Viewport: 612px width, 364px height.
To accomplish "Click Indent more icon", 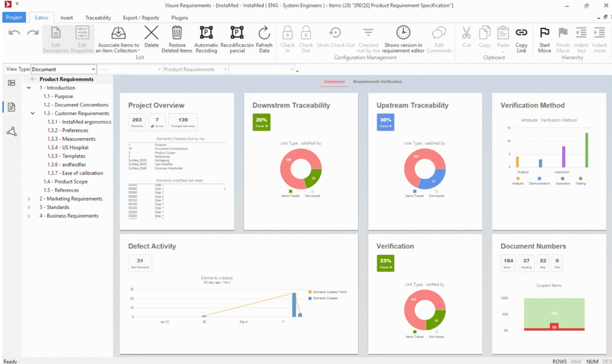I will click(x=599, y=32).
